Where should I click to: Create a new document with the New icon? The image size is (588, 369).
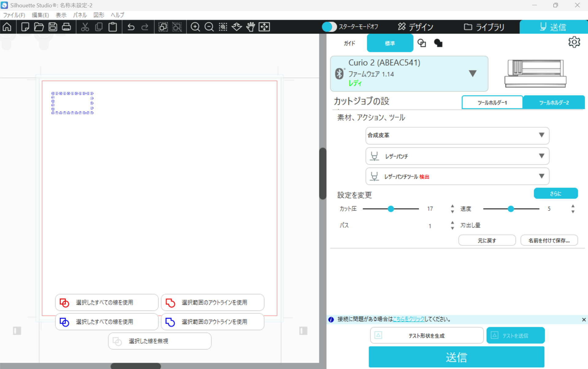point(25,27)
